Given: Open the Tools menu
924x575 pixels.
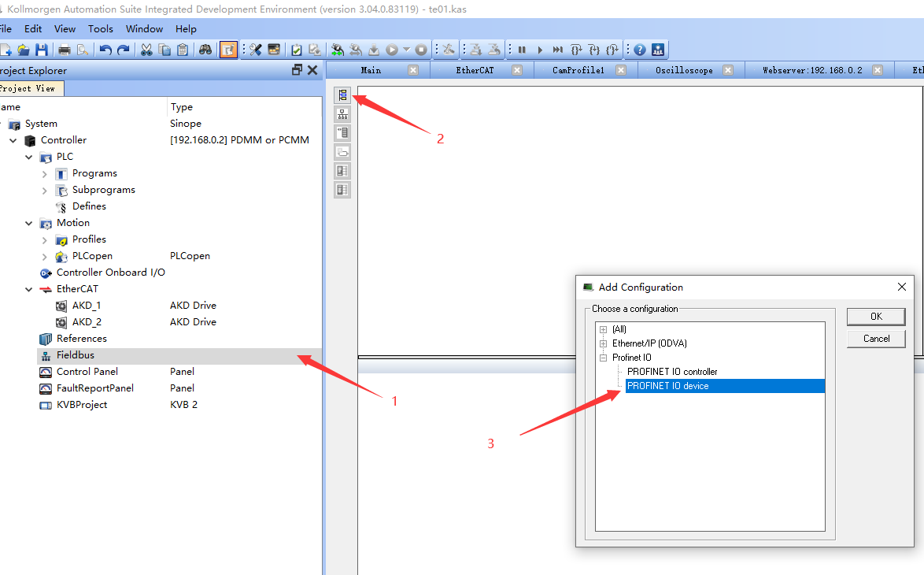Looking at the screenshot, I should point(100,28).
